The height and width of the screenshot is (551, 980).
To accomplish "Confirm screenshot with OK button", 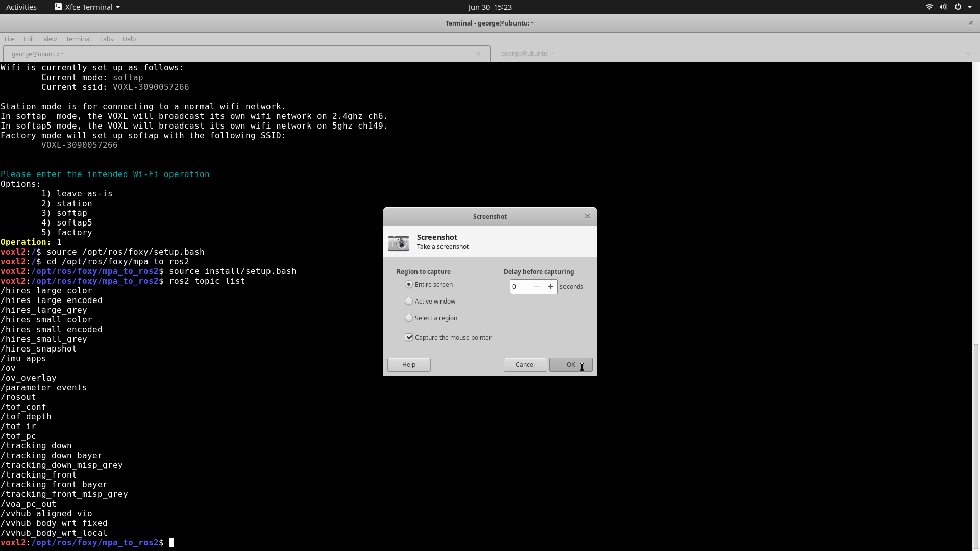I will pyautogui.click(x=571, y=365).
